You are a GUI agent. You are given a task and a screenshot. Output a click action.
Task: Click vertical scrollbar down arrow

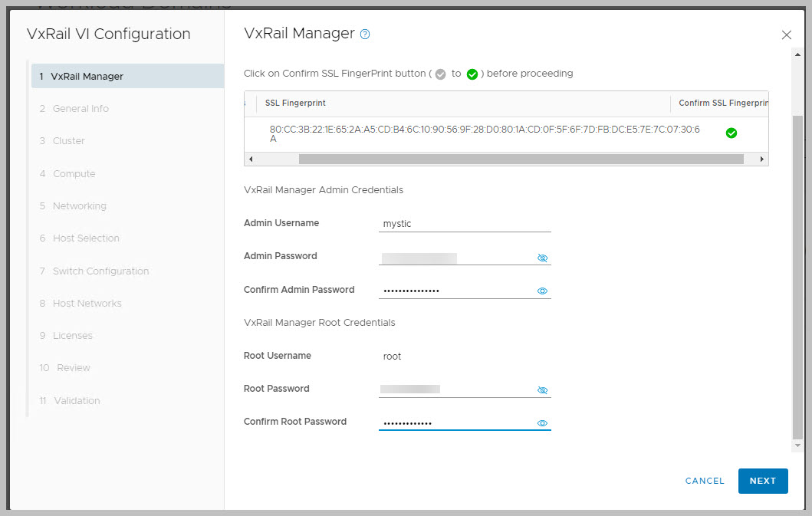[x=797, y=445]
